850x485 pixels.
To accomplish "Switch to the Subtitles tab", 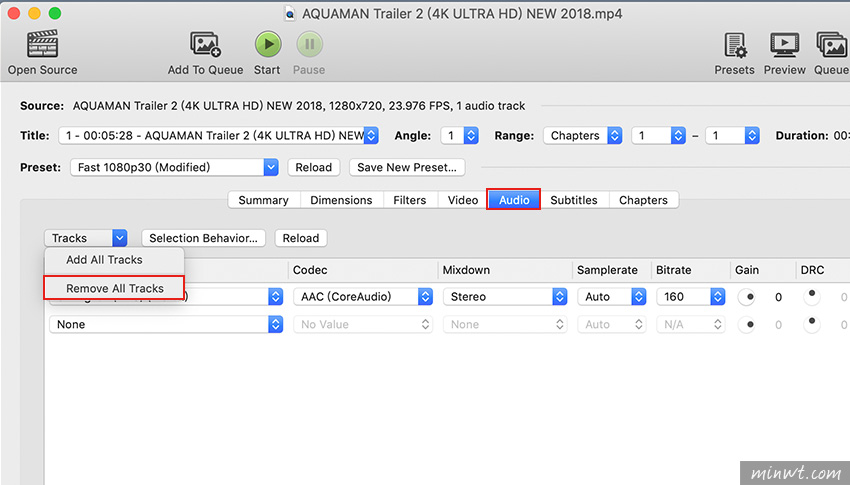I will pos(574,200).
